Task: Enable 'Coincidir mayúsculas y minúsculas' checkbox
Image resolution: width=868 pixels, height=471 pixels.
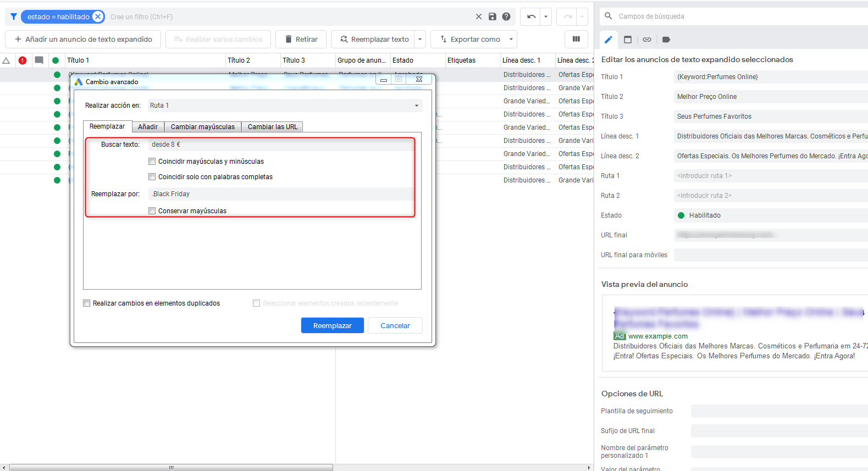Action: [152, 162]
